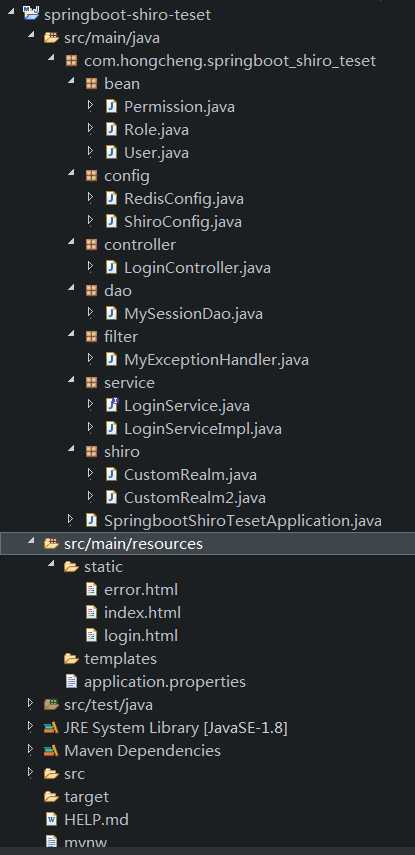Select the MySessionDao.java file
The width and height of the screenshot is (415, 855).
[x=194, y=314]
